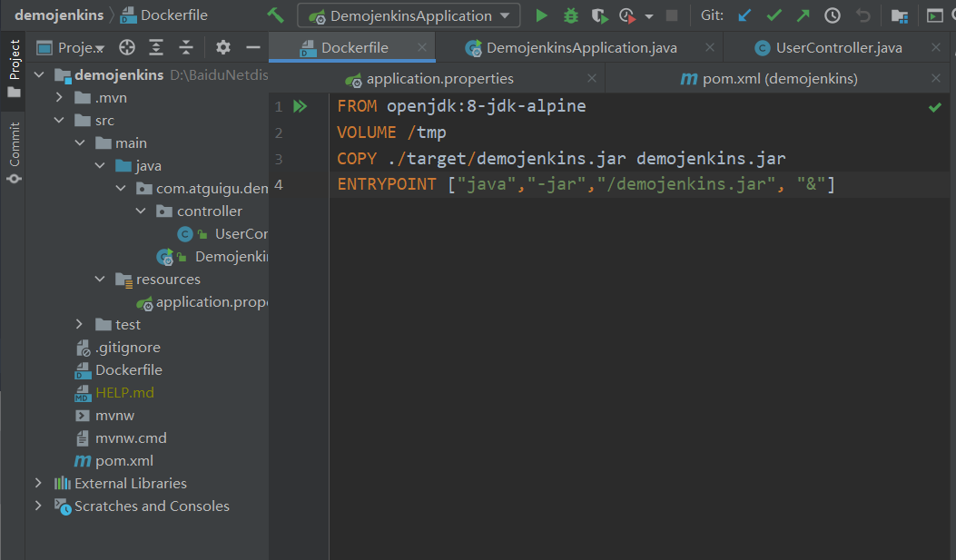Expand the .mvn folder
This screenshot has width=956, height=560.
pyautogui.click(x=59, y=97)
